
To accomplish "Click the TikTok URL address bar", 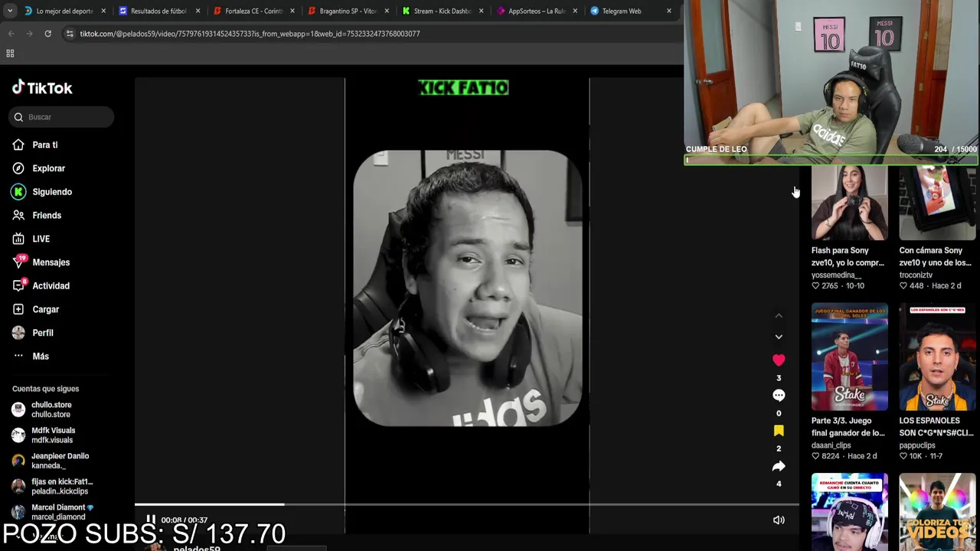I will [x=250, y=34].
